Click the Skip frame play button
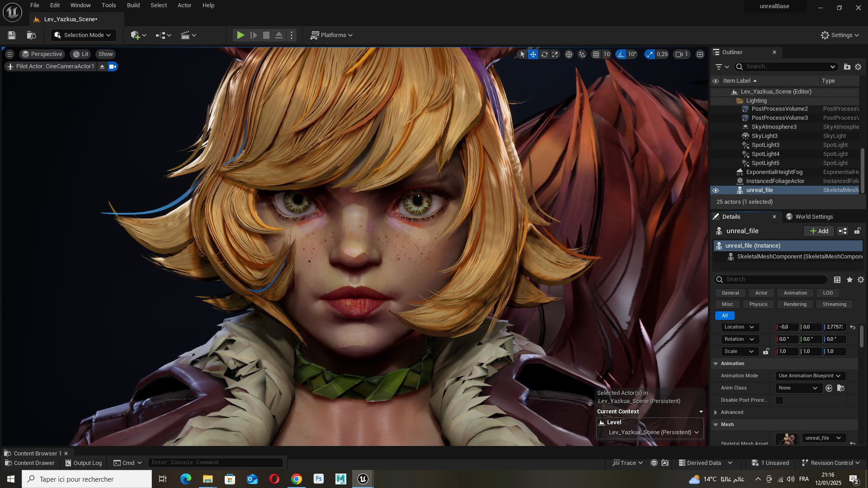 tap(254, 35)
